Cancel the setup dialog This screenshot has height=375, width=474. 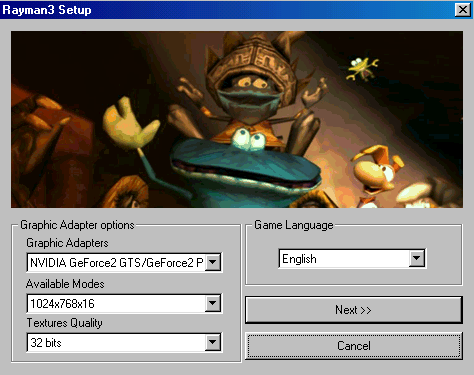point(354,346)
